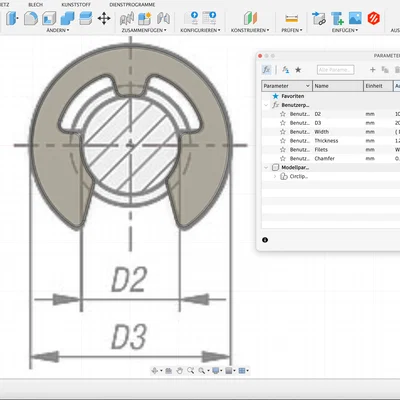400x400 pixels.
Task: Open the Parameter column header dropdown
Action: click(308, 86)
